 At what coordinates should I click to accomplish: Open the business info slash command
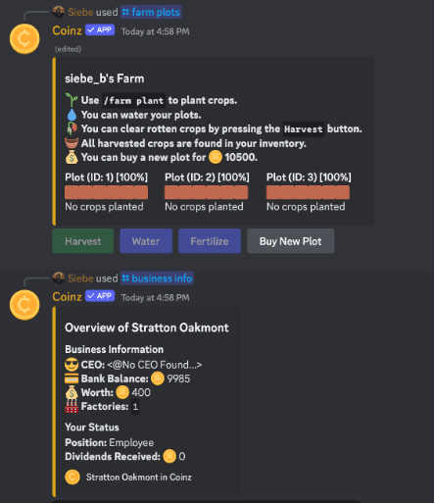[157, 278]
